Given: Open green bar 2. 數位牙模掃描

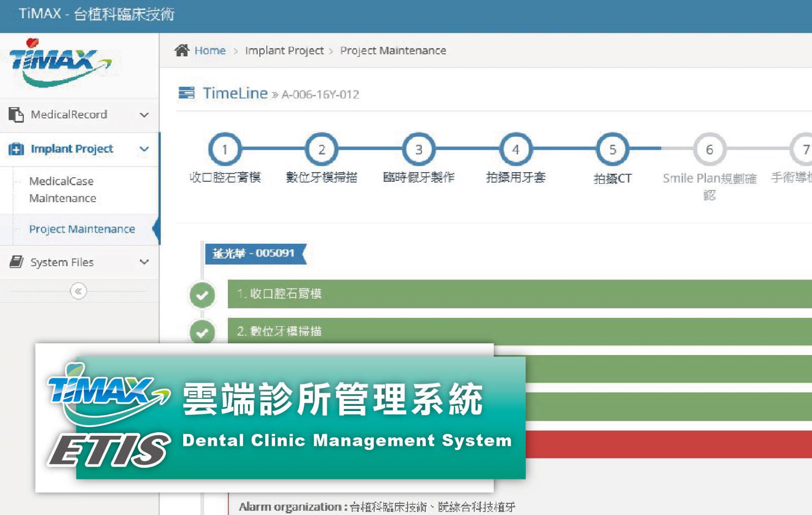Looking at the screenshot, I should (520, 332).
